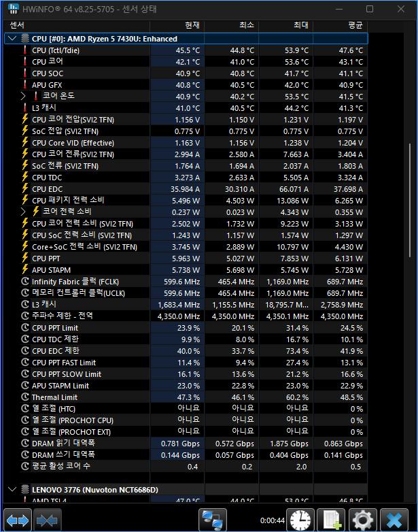Click lightning icon beside CPU EDC
418x532 pixels.
[25, 188]
